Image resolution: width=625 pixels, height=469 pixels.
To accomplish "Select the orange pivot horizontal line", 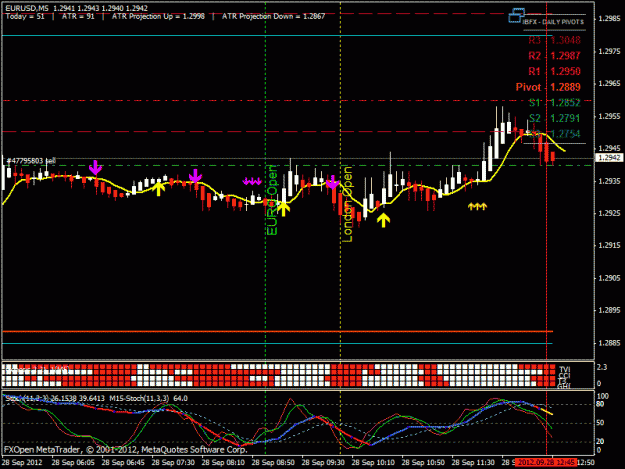I will tap(277, 331).
